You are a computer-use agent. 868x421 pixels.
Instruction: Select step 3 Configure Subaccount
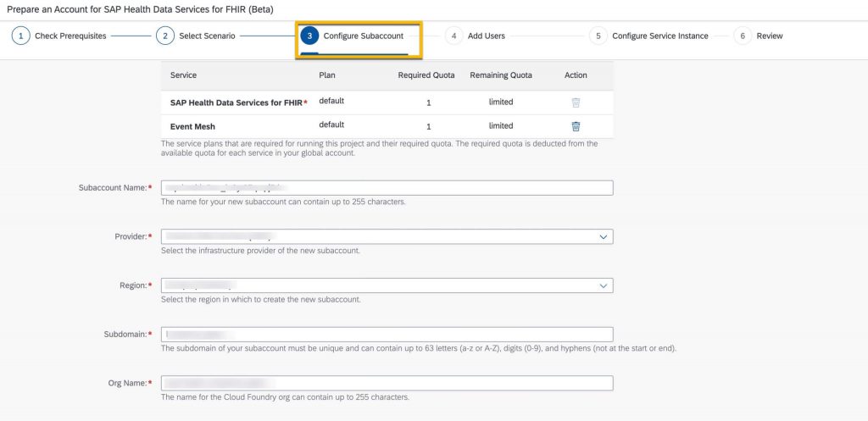(x=353, y=36)
